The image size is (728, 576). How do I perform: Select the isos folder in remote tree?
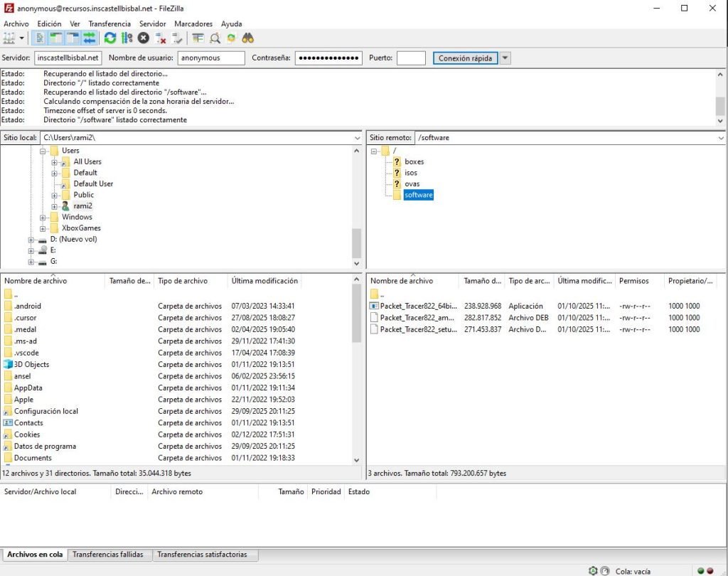point(411,173)
